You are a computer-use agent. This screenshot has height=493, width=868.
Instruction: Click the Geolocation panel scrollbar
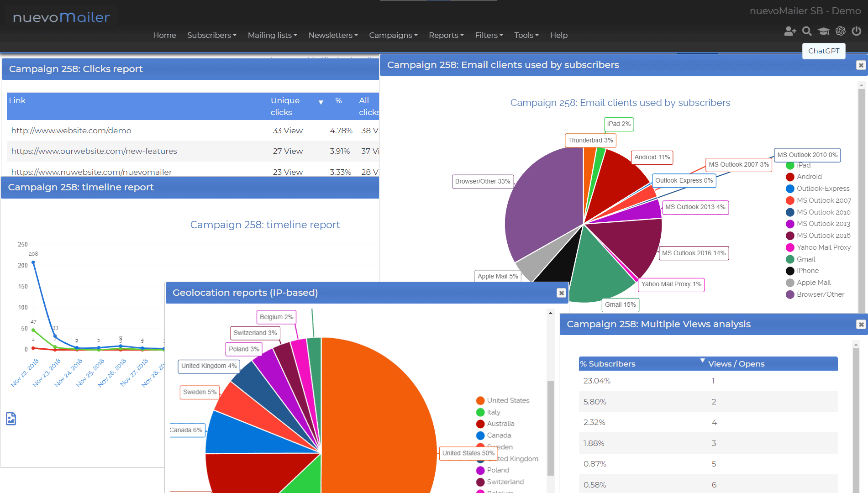pos(551,427)
